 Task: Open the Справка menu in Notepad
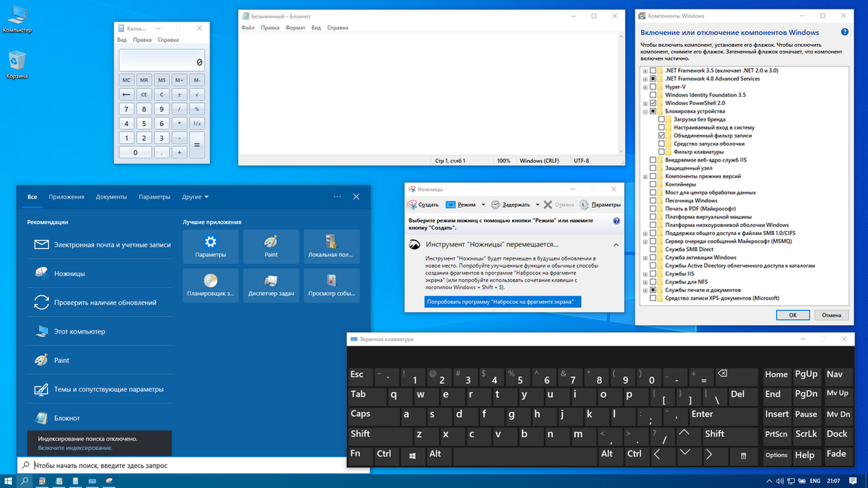tap(337, 28)
